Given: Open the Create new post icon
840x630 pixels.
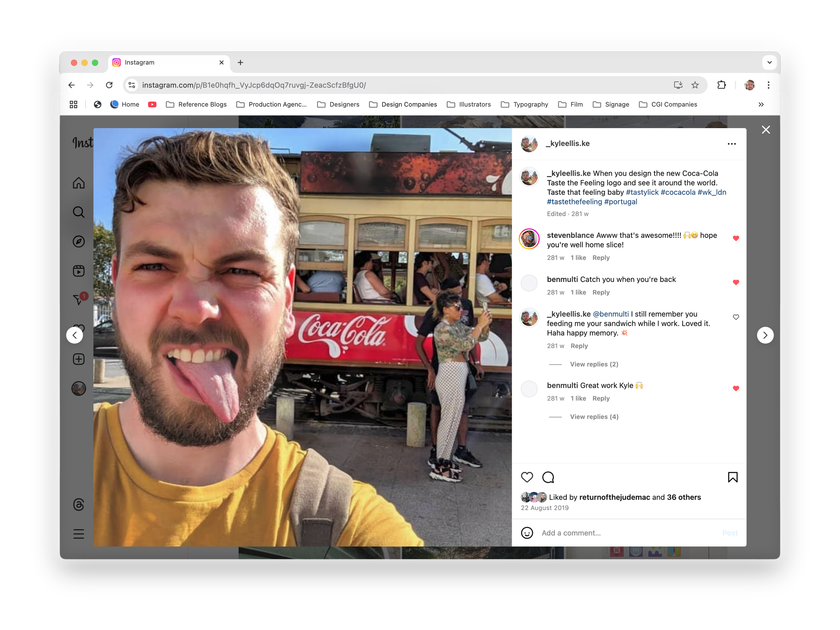Looking at the screenshot, I should click(79, 359).
